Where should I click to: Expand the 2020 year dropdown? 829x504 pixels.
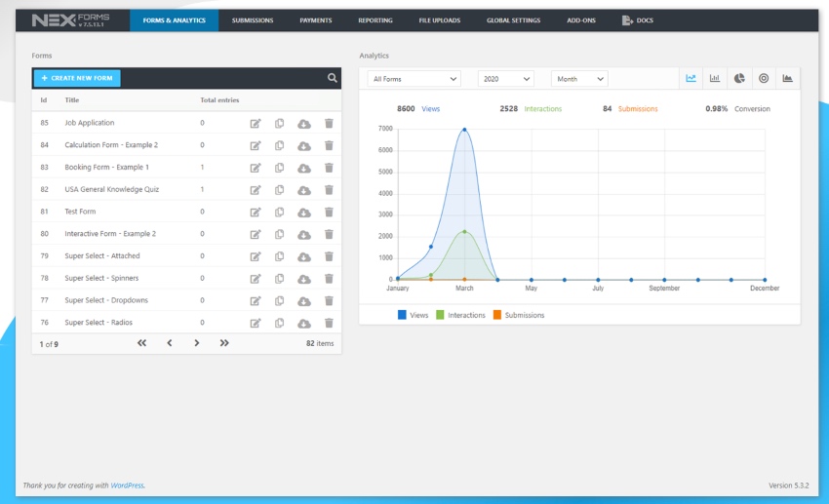[x=505, y=79]
